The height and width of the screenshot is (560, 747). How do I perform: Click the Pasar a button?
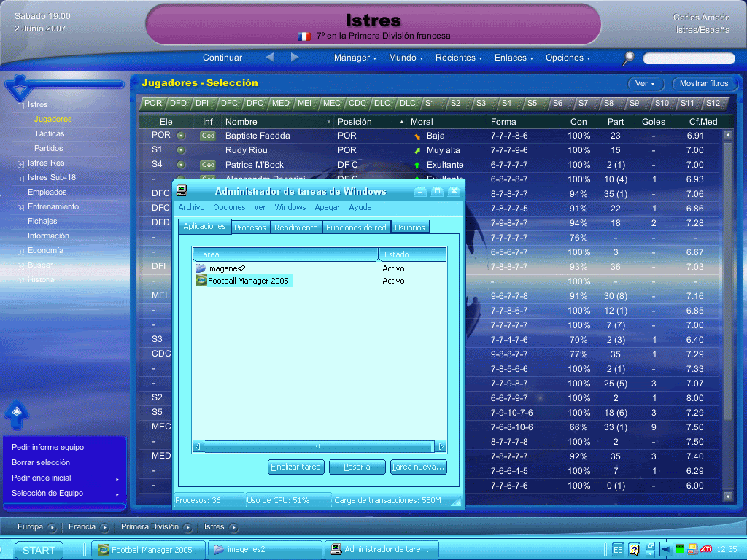point(357,467)
